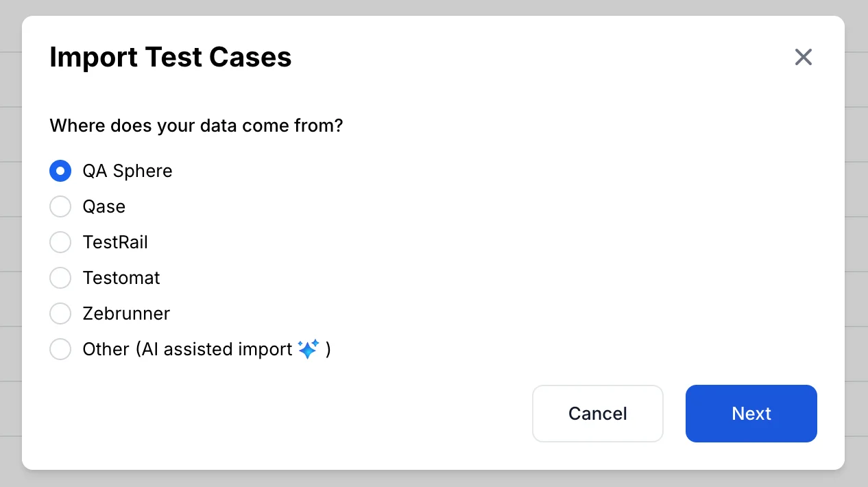This screenshot has width=868, height=487.
Task: Select Testomat as the data source
Action: coord(60,278)
